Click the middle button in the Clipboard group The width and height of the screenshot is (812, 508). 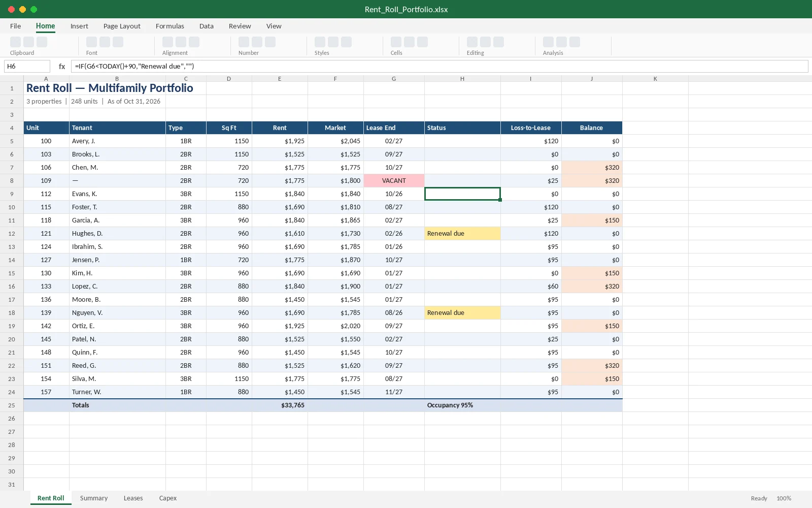tap(29, 42)
